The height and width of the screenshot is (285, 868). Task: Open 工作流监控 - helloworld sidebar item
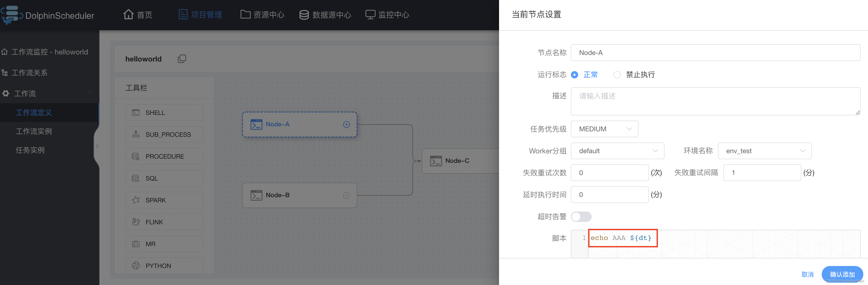pyautogui.click(x=49, y=52)
